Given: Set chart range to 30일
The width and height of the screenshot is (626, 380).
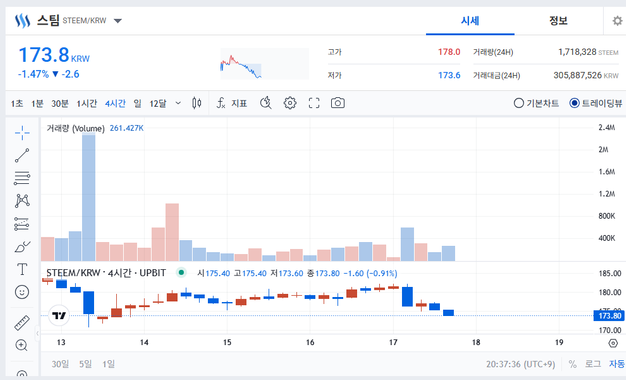Looking at the screenshot, I should point(60,364).
